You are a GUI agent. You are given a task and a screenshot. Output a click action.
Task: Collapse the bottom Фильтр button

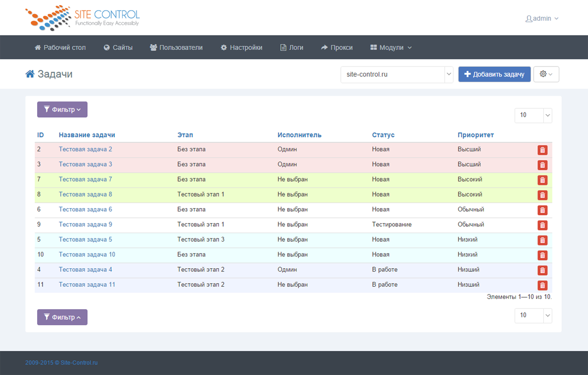click(62, 317)
